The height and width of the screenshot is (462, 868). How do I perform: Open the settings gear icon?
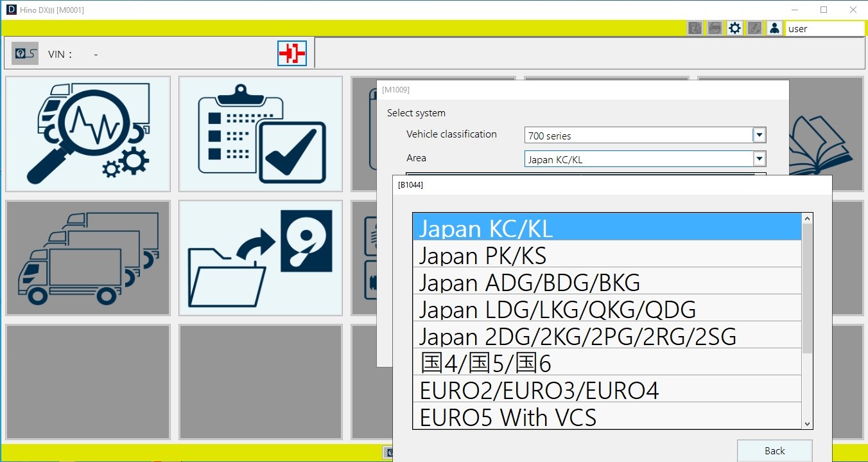tap(734, 28)
